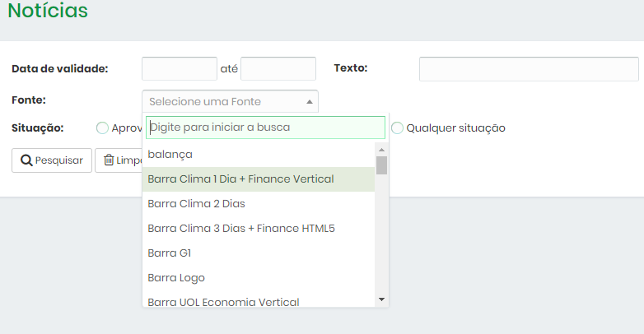Choose Barra Clima 1 Dia + Finance Vertical

[x=259, y=179]
